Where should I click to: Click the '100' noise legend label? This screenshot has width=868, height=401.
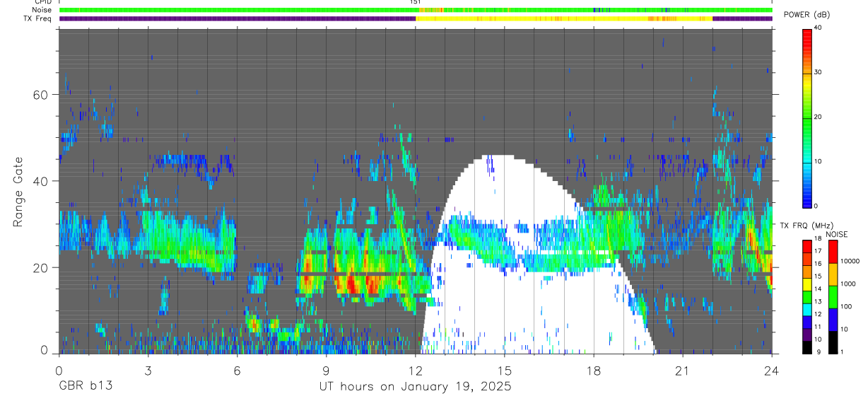[846, 307]
